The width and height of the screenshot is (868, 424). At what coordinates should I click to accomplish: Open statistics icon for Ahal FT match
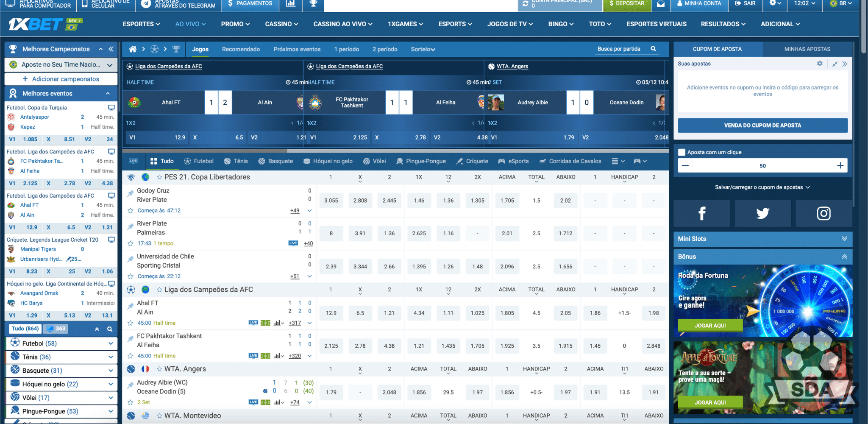coord(278,323)
